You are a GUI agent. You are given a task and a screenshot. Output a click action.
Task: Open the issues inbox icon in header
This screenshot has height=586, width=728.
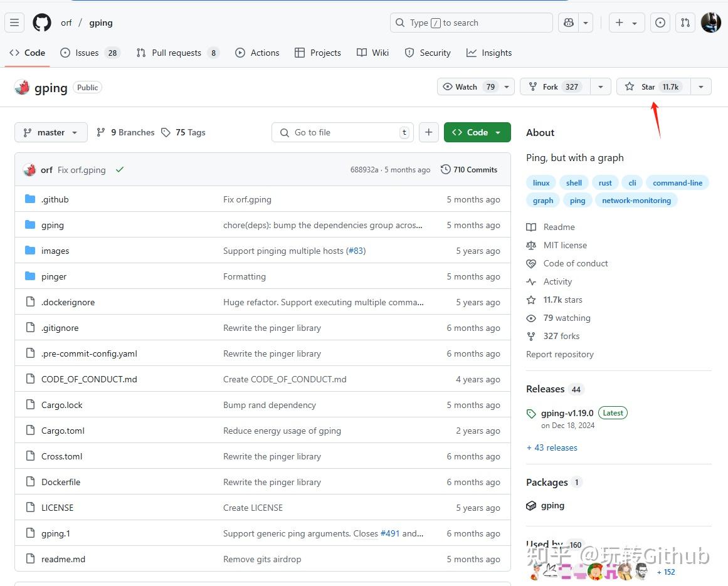point(660,23)
